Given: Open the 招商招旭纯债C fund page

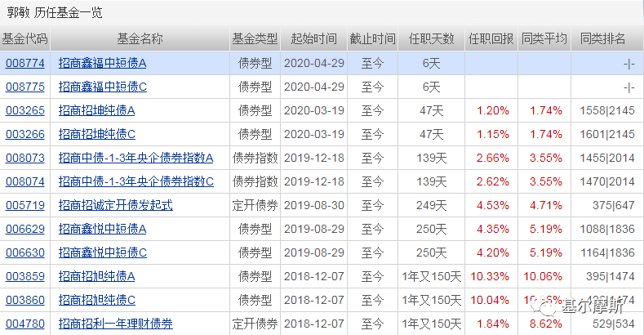Looking at the screenshot, I should pyautogui.click(x=96, y=300).
